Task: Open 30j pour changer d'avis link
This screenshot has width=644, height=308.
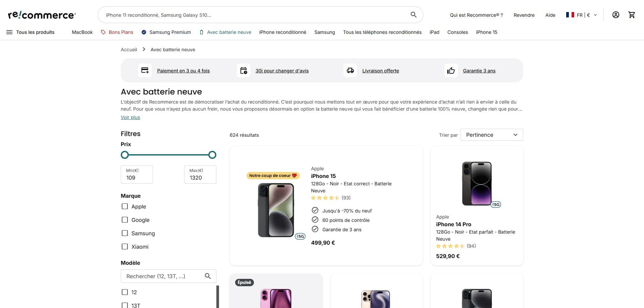Action: click(x=282, y=71)
